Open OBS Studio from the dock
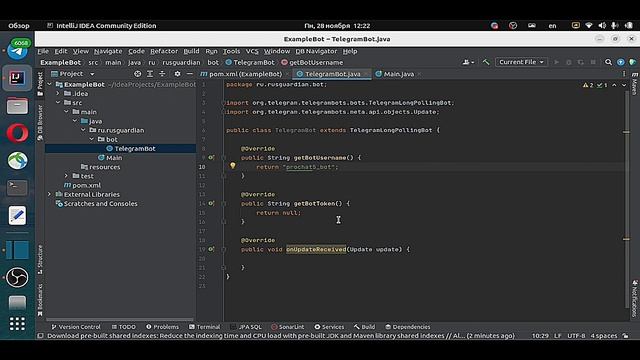 [17, 278]
